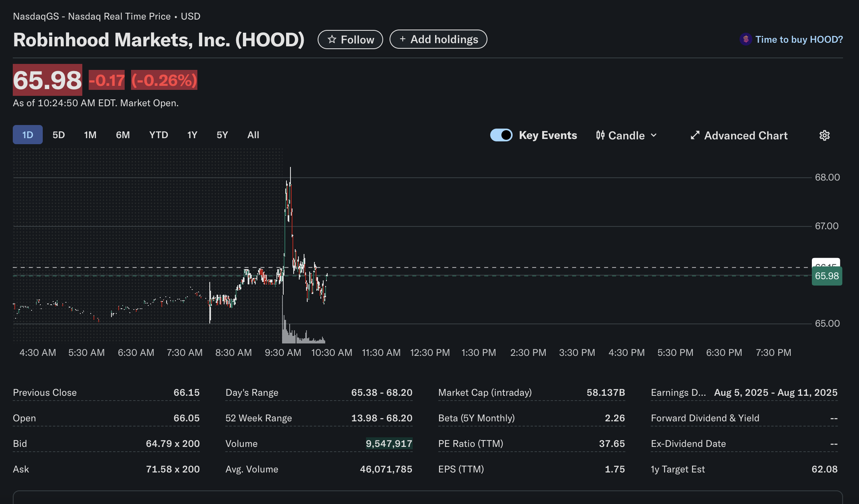Toggle the Key Events switch
The image size is (859, 504).
tap(501, 135)
